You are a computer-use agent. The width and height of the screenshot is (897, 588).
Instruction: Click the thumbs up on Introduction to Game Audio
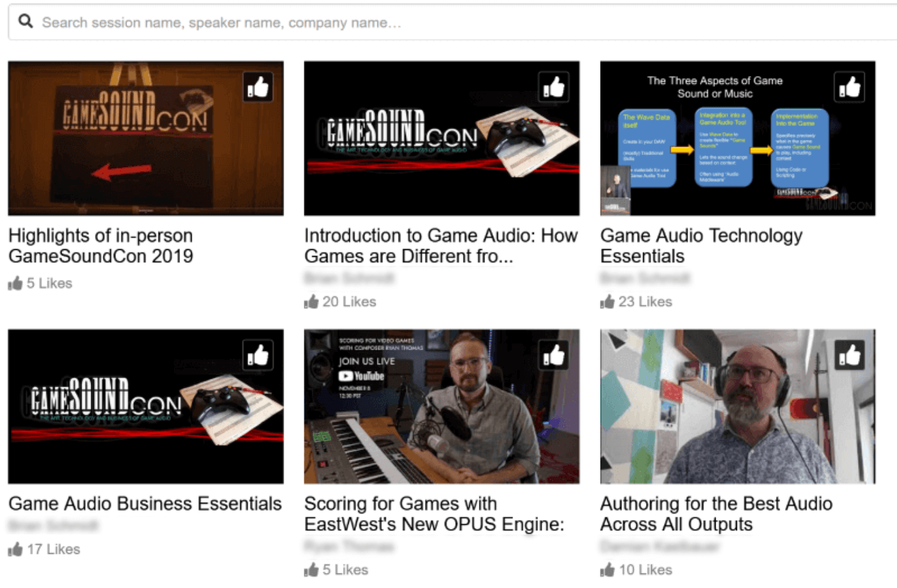pyautogui.click(x=554, y=86)
